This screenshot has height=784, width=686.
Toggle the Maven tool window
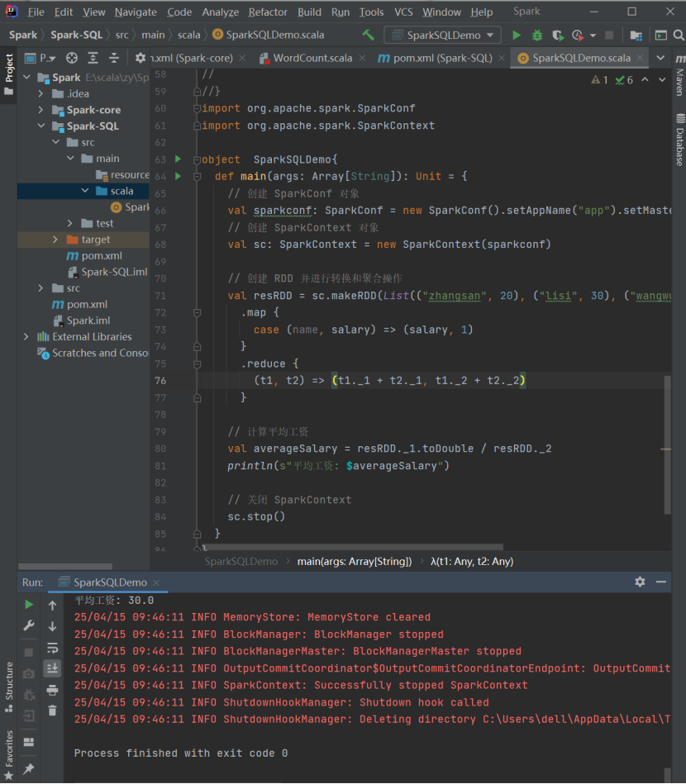(x=679, y=75)
